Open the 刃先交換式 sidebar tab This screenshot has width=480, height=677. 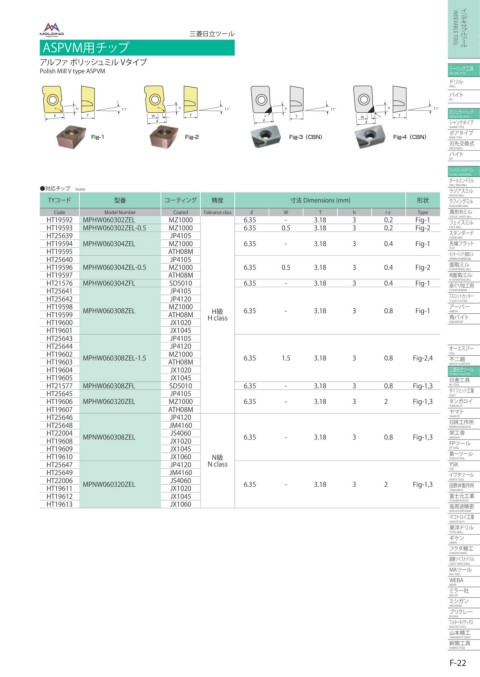[464, 145]
